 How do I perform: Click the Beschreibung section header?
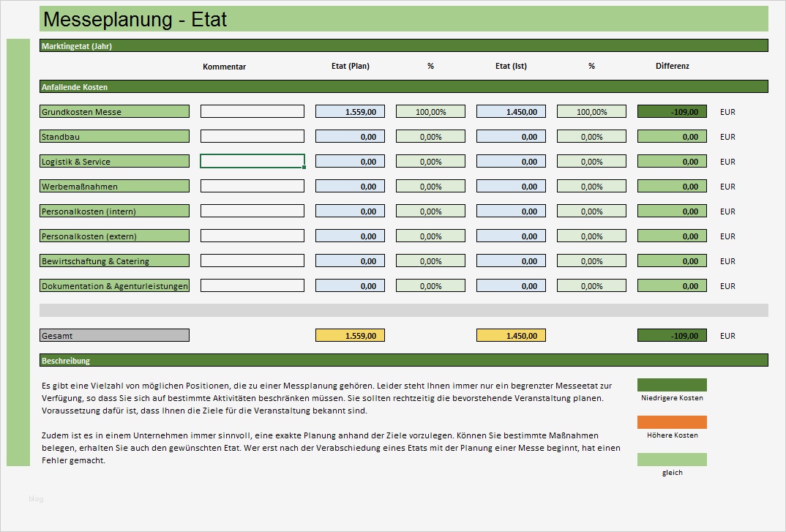pos(403,360)
